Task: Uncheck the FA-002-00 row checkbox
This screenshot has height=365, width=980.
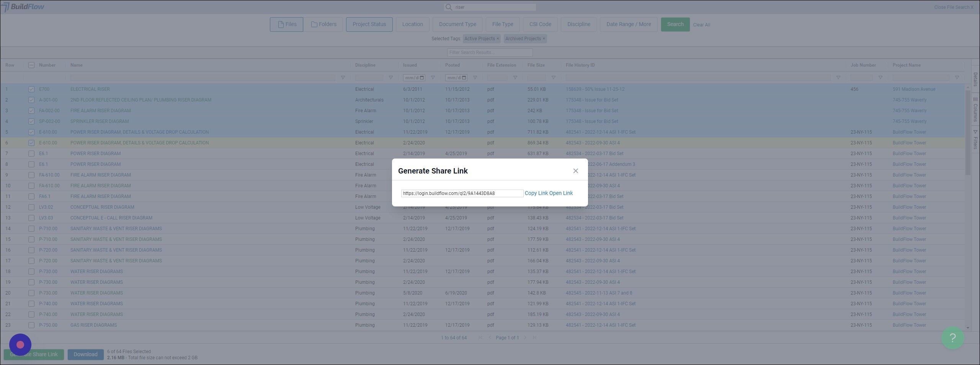Action: point(31,111)
